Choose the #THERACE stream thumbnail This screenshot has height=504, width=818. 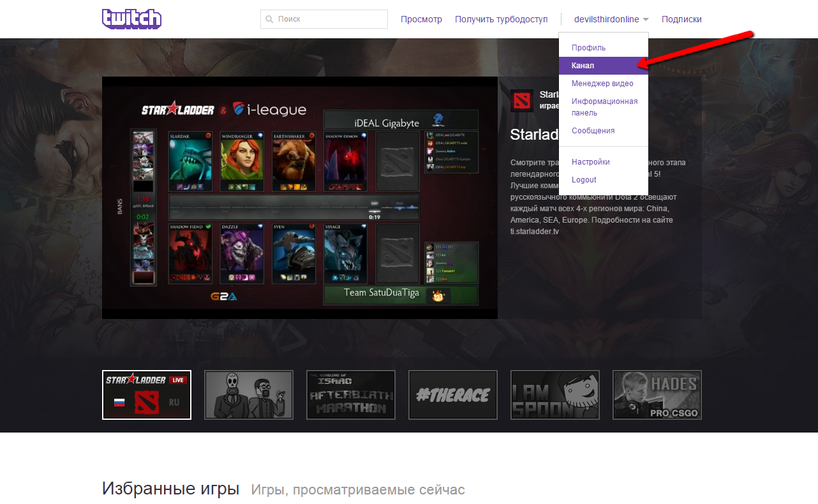pos(453,395)
